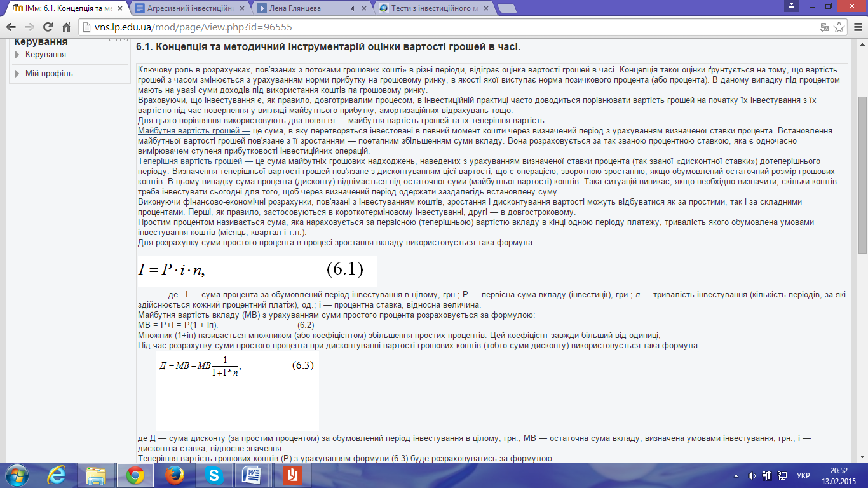Click the underlined term Теперішня вартість грошей
868x488 pixels.
tap(196, 161)
